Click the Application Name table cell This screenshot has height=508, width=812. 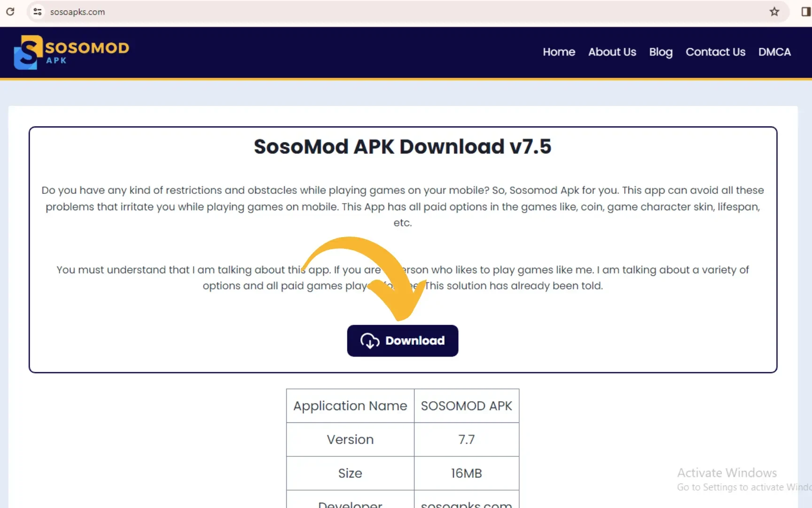[x=350, y=405]
